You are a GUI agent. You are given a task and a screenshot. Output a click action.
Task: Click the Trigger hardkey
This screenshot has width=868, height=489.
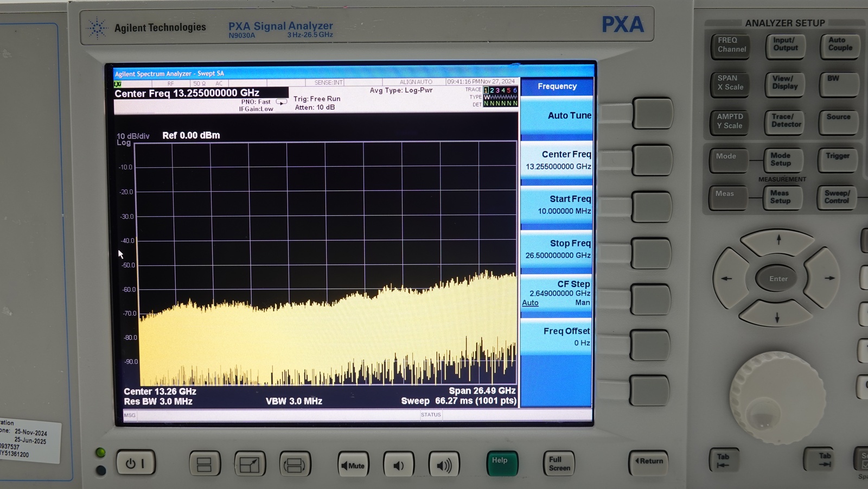838,160
